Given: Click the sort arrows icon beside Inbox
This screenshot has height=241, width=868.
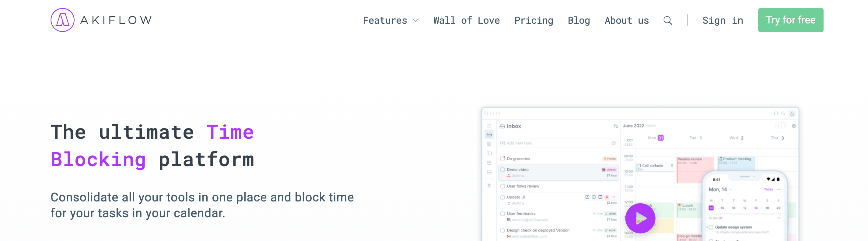Looking at the screenshot, I should tap(616, 126).
